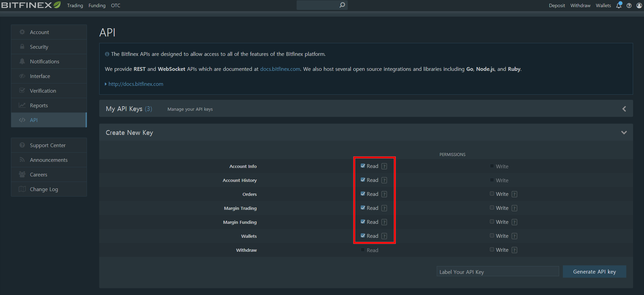
Task: Show help for Margin Funding Write
Action: click(x=514, y=222)
